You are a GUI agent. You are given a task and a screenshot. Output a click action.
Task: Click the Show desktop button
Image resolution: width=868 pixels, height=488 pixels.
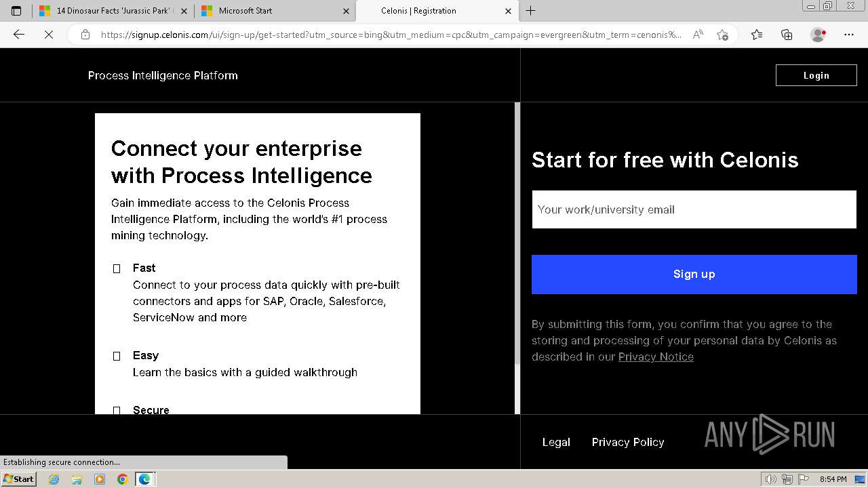point(861,479)
